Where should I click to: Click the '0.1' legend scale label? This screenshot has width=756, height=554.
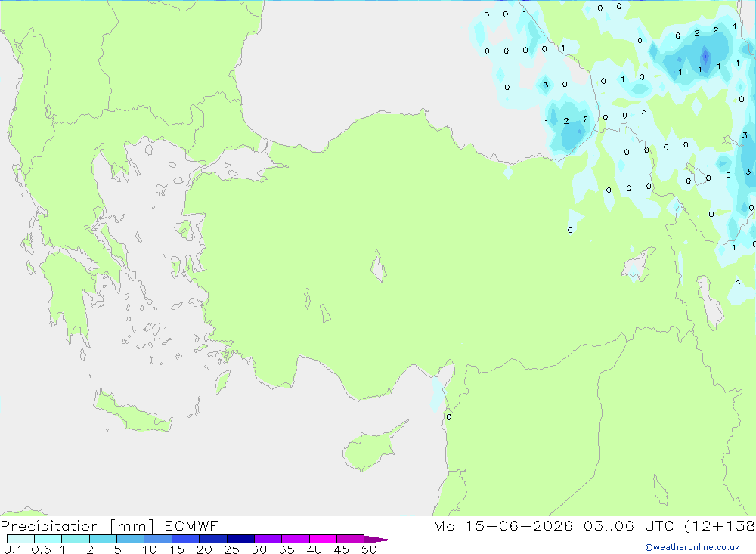(x=13, y=549)
